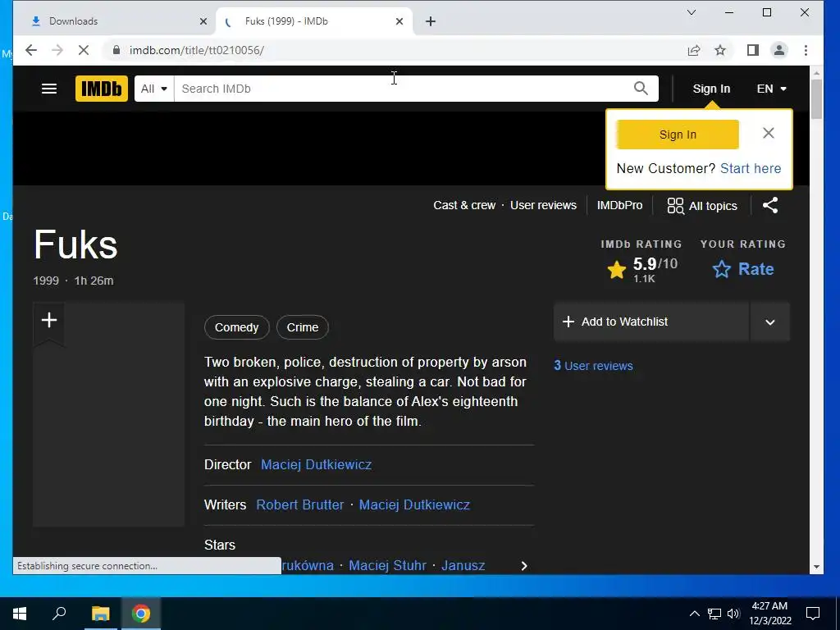Open Chrome profile avatar
840x630 pixels.
tap(779, 50)
